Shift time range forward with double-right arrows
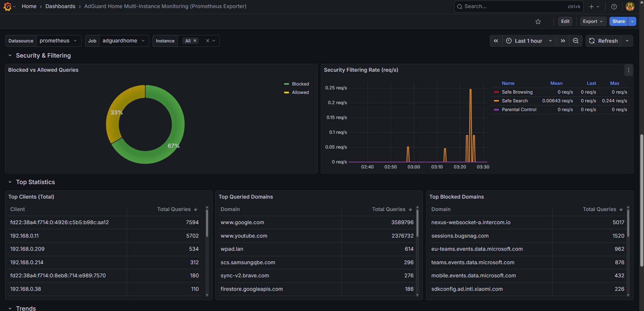This screenshot has height=311, width=644. [x=563, y=41]
